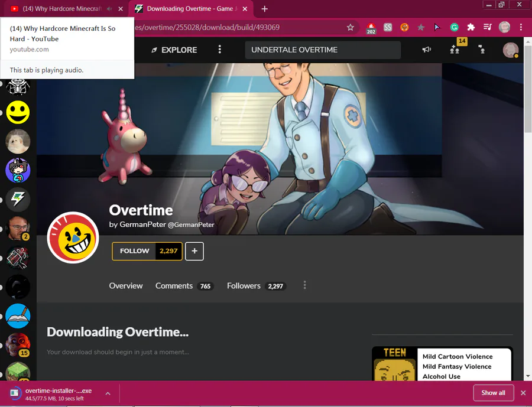This screenshot has width=532, height=407.
Task: Click the scrollbar down arrow
Action: (x=528, y=376)
